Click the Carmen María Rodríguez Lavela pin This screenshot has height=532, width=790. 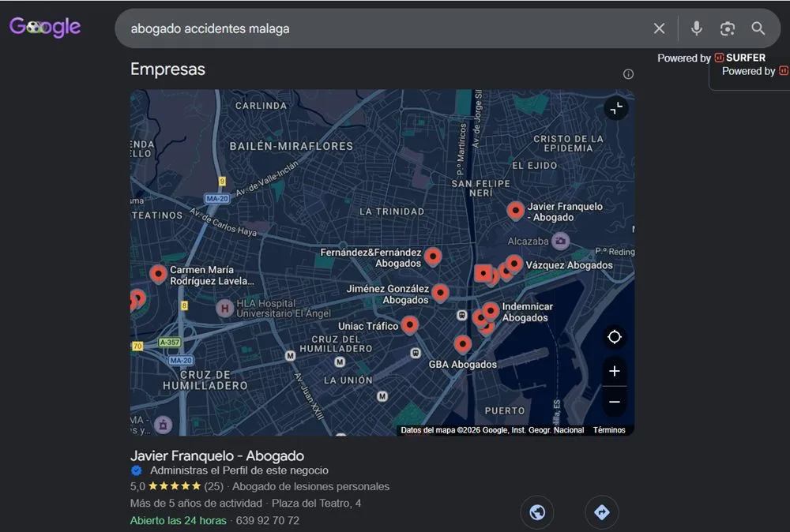tap(158, 275)
